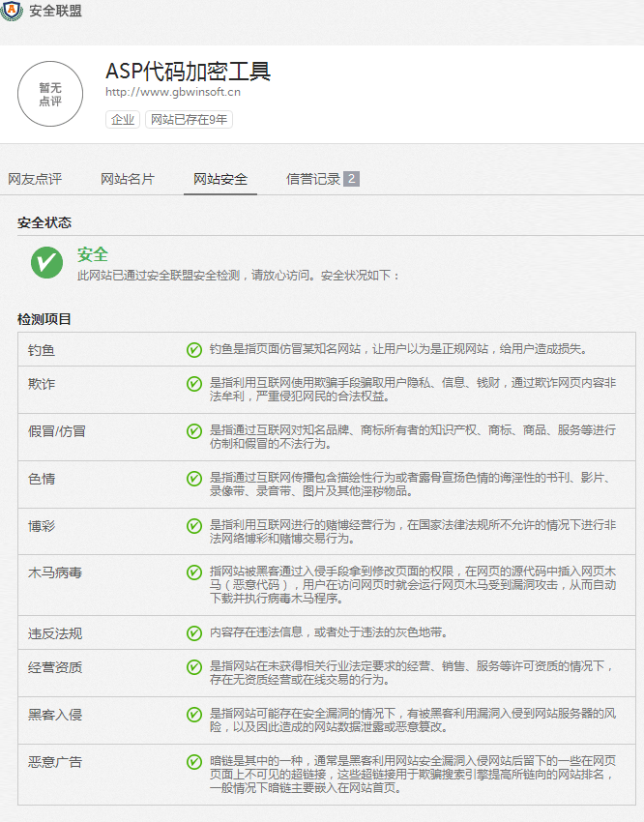Click the 恶意广告 item label
This screenshot has width=644, height=822.
tap(55, 762)
